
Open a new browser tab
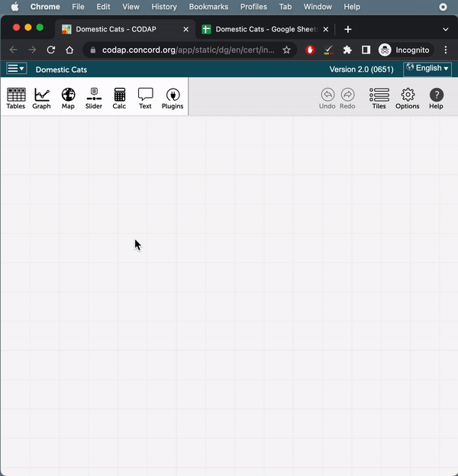tap(348, 30)
